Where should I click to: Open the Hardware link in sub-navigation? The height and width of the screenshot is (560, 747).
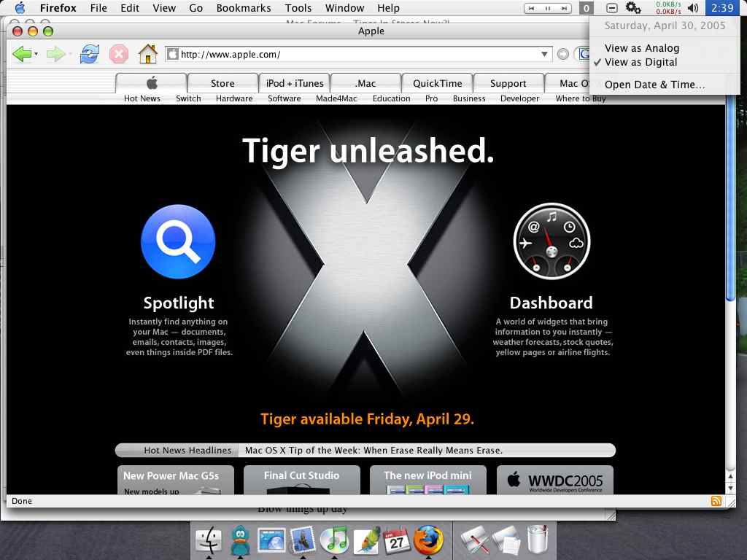tap(234, 98)
